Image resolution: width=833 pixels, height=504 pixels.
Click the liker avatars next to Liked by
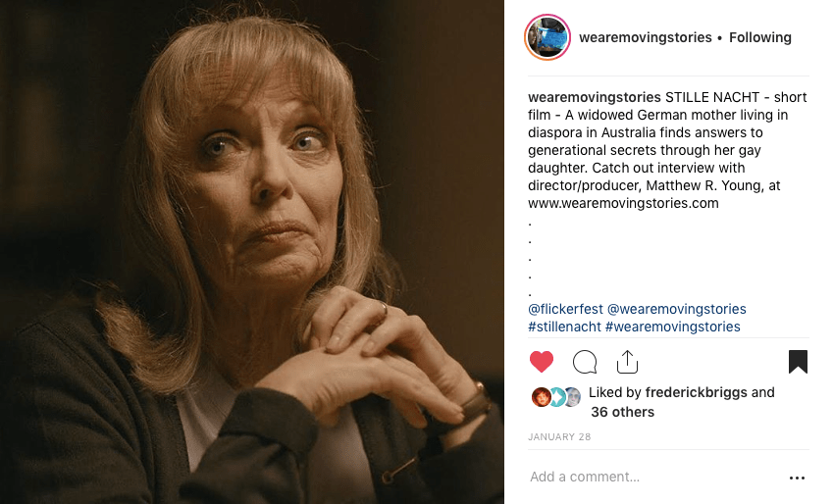(x=555, y=396)
